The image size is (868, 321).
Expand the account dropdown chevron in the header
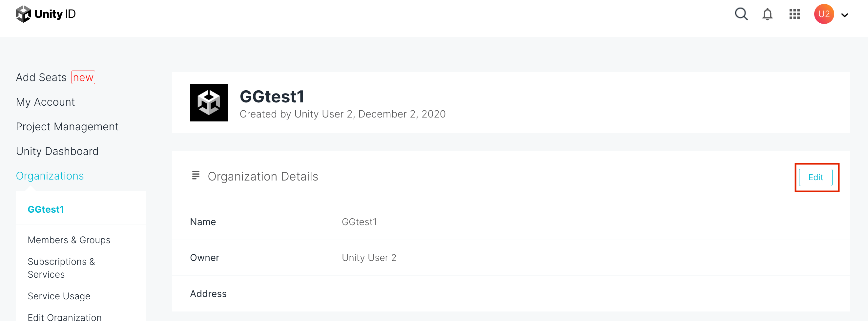(845, 15)
